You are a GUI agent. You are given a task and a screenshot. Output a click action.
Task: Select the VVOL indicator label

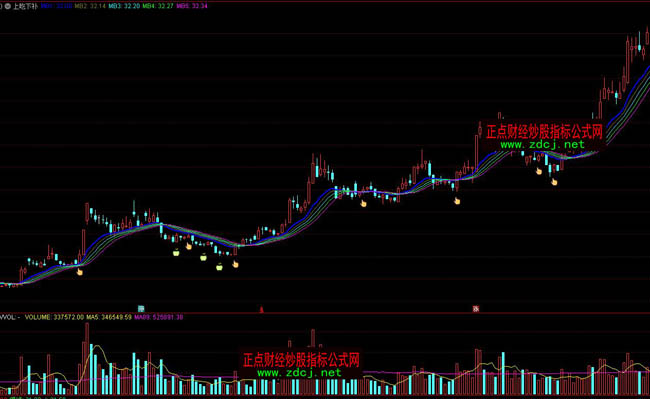[8, 317]
